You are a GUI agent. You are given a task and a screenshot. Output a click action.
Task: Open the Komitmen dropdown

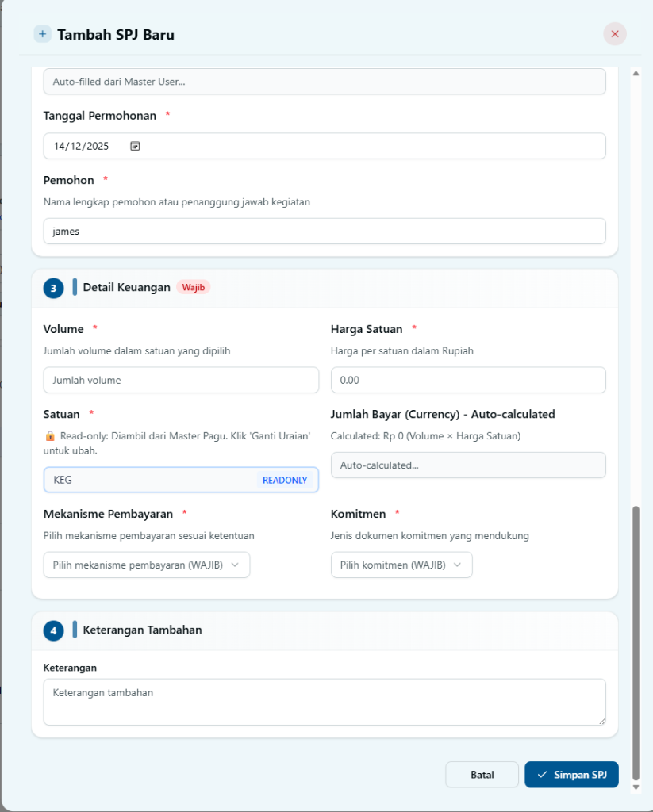coord(401,565)
